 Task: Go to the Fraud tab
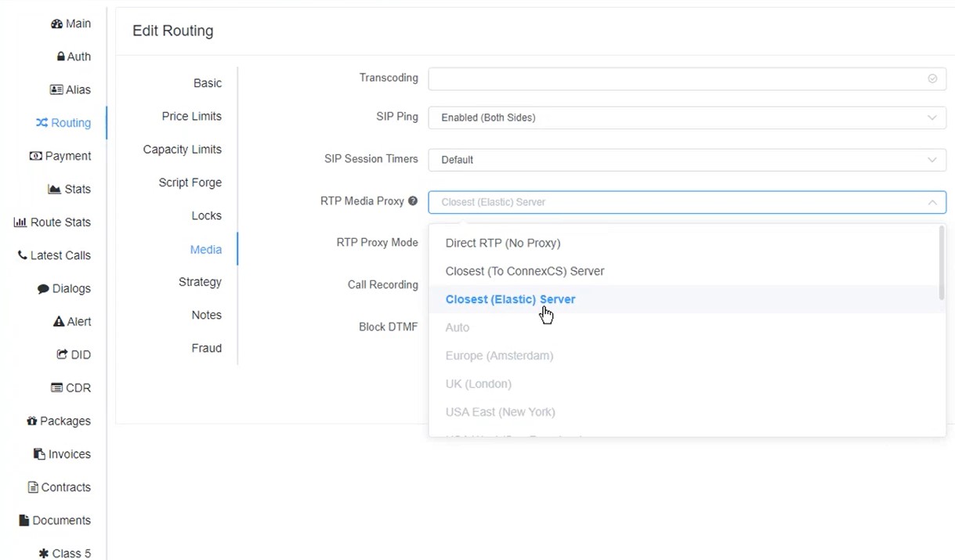206,349
